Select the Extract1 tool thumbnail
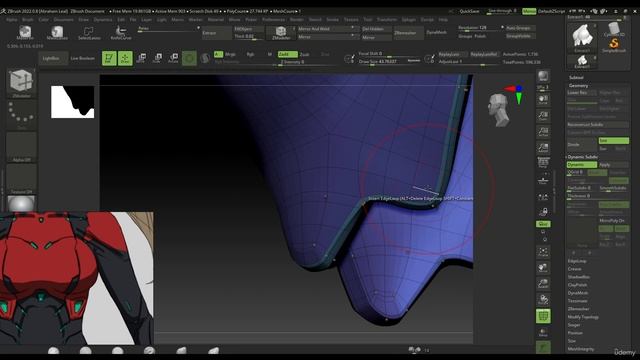This screenshot has width=640, height=360. click(x=582, y=38)
